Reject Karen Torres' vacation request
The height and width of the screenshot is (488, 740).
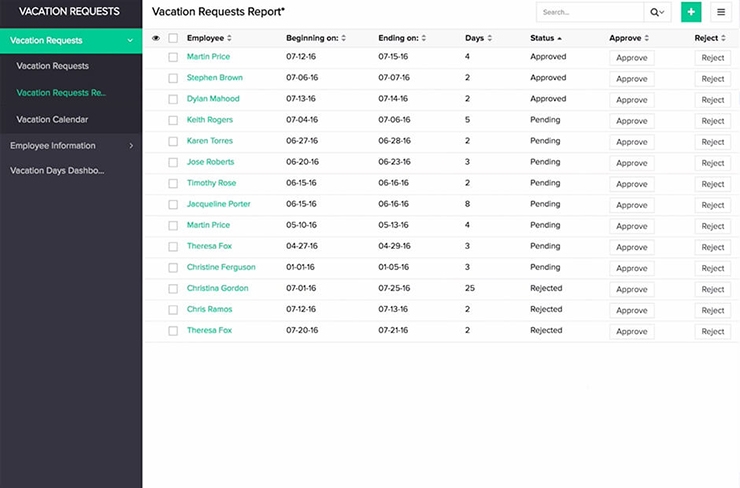pyautogui.click(x=713, y=142)
